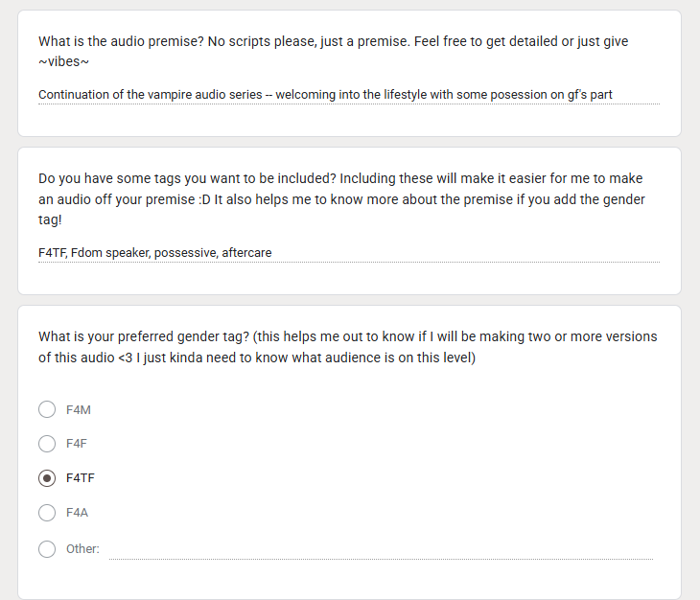
Task: Click the word aftercare in tags answer
Action: 246,253
